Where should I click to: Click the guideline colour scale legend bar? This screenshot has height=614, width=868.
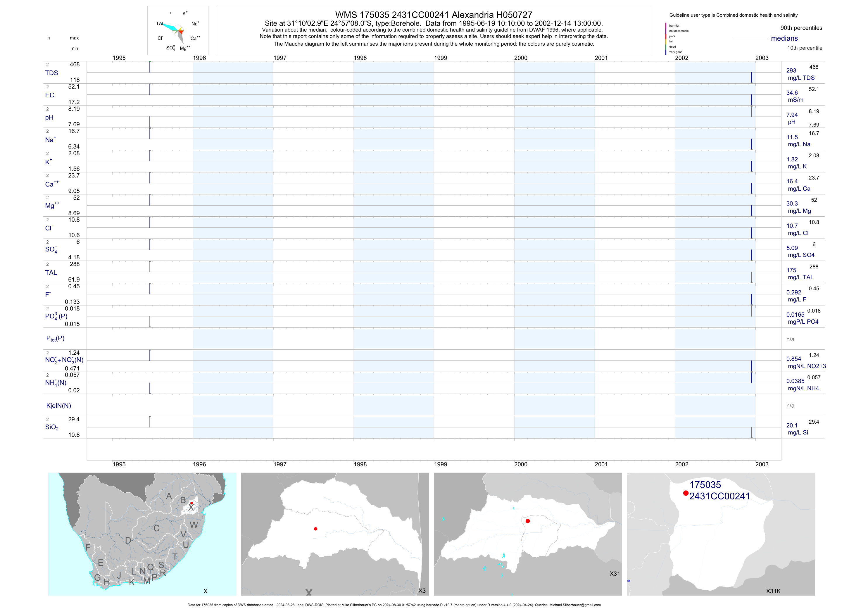(x=666, y=39)
